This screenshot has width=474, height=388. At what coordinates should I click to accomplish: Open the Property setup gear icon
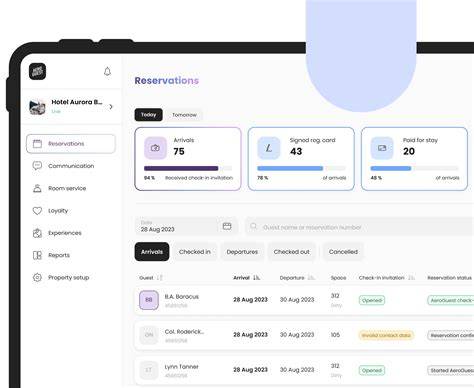[37, 277]
